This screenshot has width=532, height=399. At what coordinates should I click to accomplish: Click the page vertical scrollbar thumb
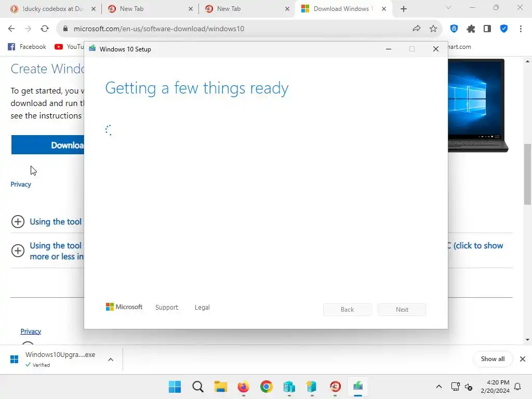tap(527, 174)
